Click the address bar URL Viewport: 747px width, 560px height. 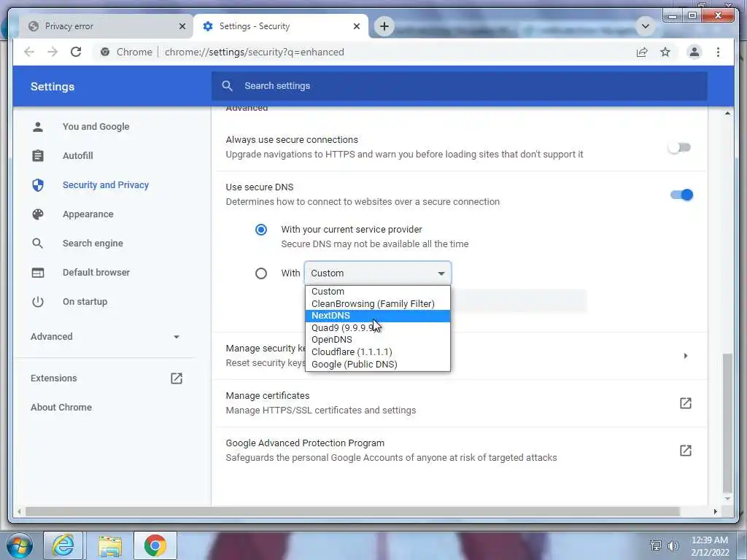(255, 52)
